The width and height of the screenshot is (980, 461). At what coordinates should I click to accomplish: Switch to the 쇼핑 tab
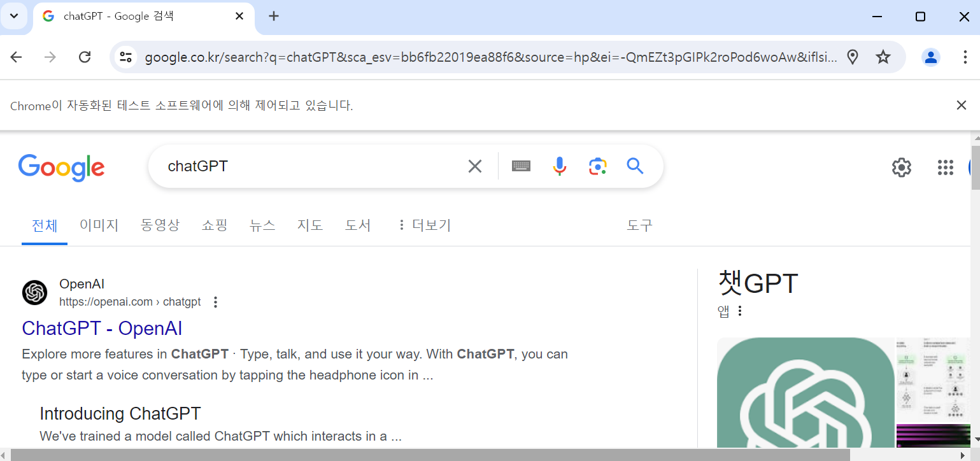coord(215,225)
